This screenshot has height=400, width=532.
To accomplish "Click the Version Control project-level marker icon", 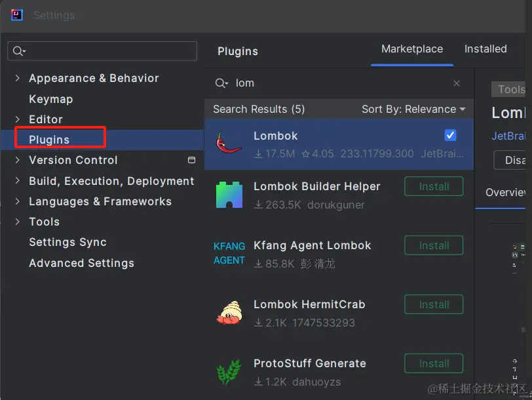I will (x=192, y=160).
